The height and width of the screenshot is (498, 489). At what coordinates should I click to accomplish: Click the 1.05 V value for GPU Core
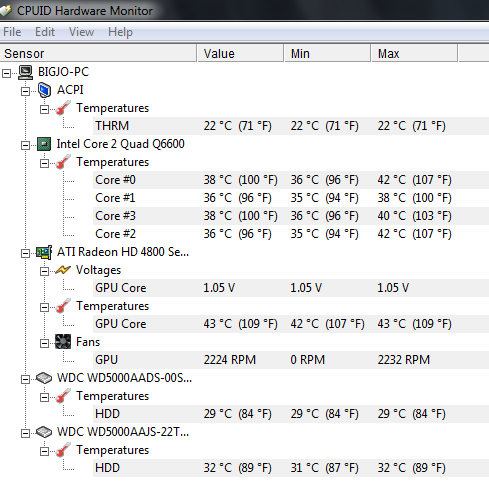(219, 288)
